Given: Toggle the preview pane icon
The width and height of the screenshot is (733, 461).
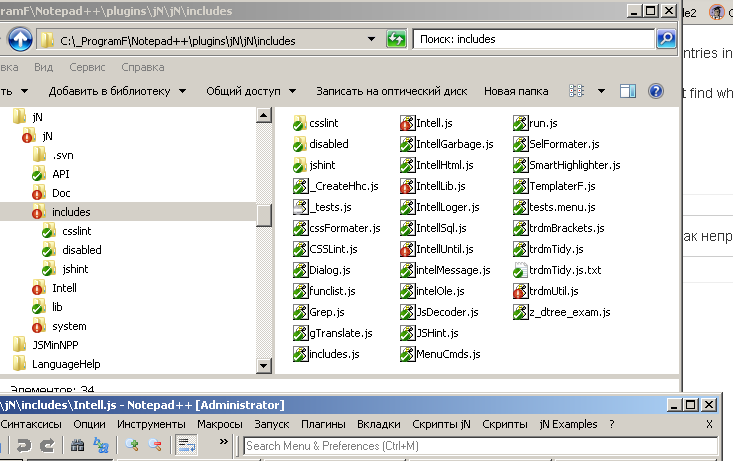Looking at the screenshot, I should [x=627, y=91].
